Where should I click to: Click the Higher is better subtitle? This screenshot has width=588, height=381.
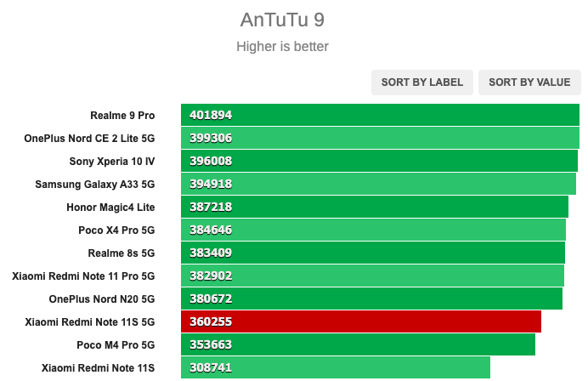point(282,47)
